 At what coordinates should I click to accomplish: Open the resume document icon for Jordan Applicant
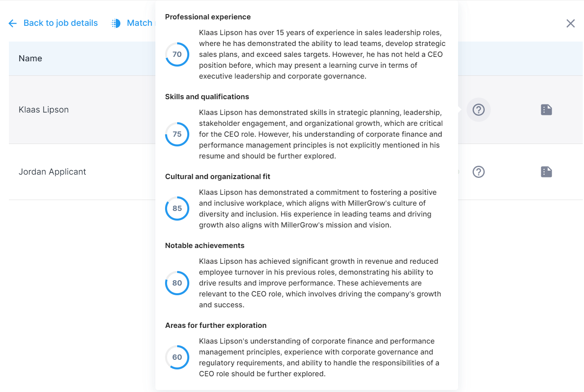click(x=546, y=172)
